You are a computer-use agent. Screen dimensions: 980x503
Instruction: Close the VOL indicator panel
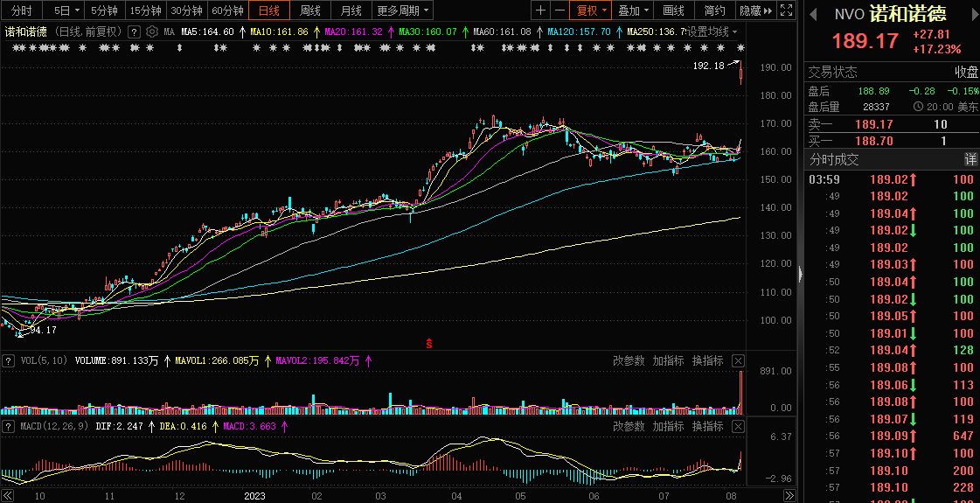tap(738, 360)
